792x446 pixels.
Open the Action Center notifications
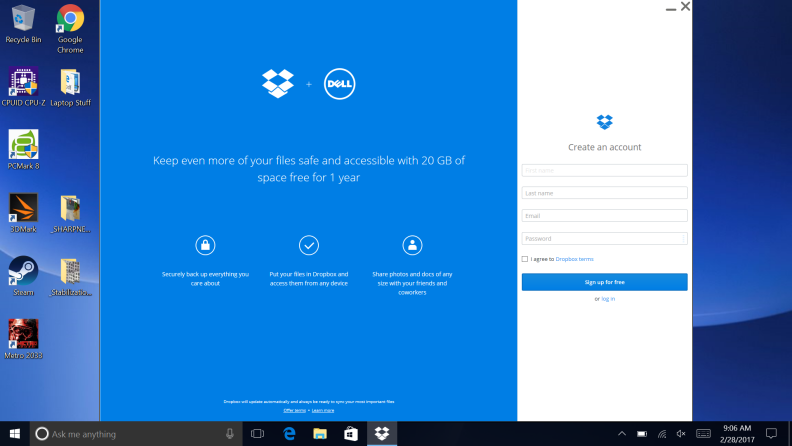pyautogui.click(x=771, y=434)
